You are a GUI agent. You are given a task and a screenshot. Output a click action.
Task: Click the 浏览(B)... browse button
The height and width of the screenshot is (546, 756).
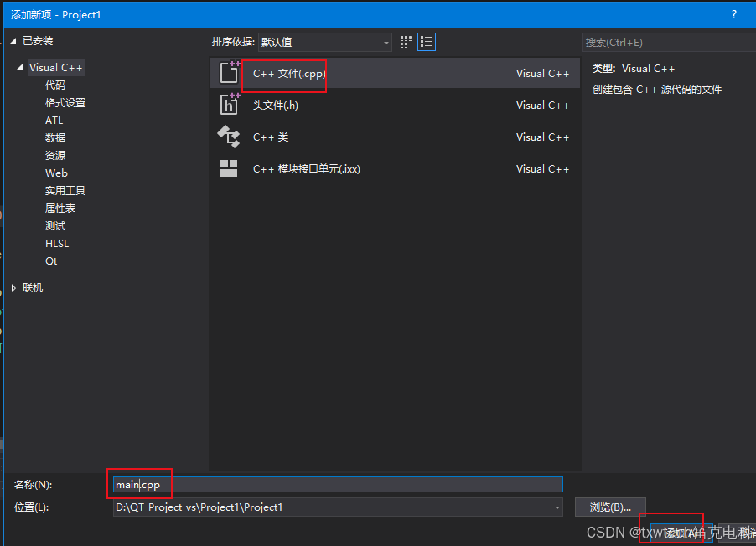610,507
